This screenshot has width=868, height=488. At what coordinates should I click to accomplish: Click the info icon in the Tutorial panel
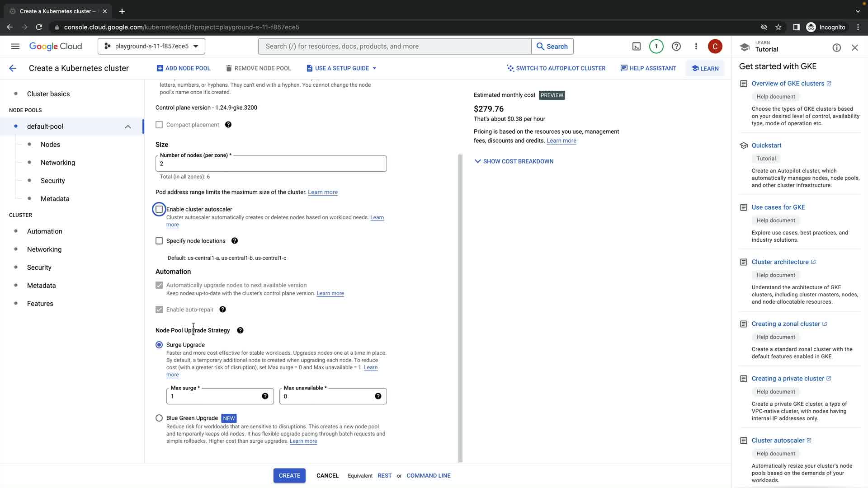click(x=836, y=48)
